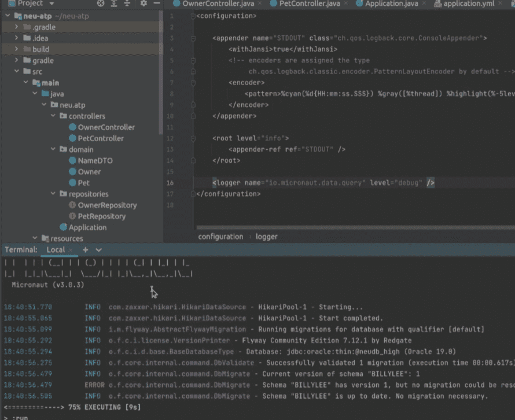The image size is (515, 420).
Task: Close the Application.java tab
Action: point(424,3)
